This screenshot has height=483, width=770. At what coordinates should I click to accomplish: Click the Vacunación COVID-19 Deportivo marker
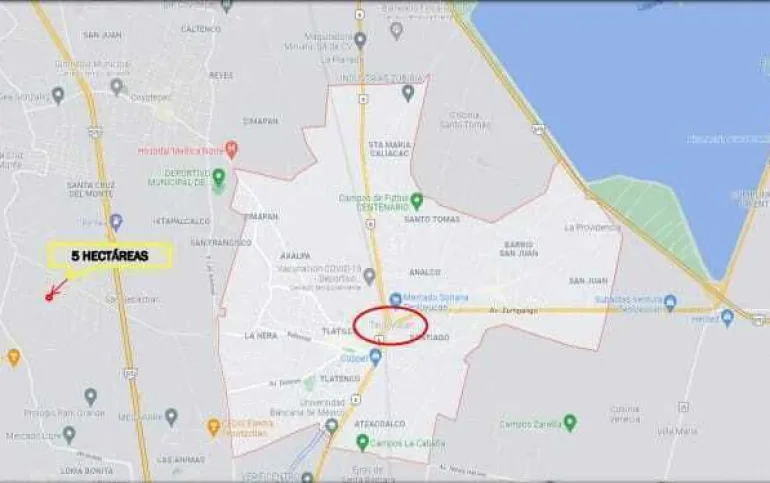click(369, 276)
